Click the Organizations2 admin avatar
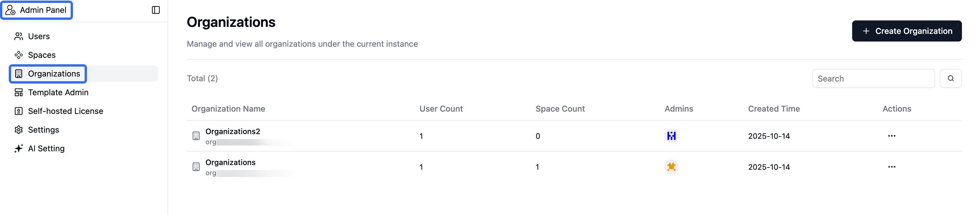The width and height of the screenshot is (980, 215). 671,136
